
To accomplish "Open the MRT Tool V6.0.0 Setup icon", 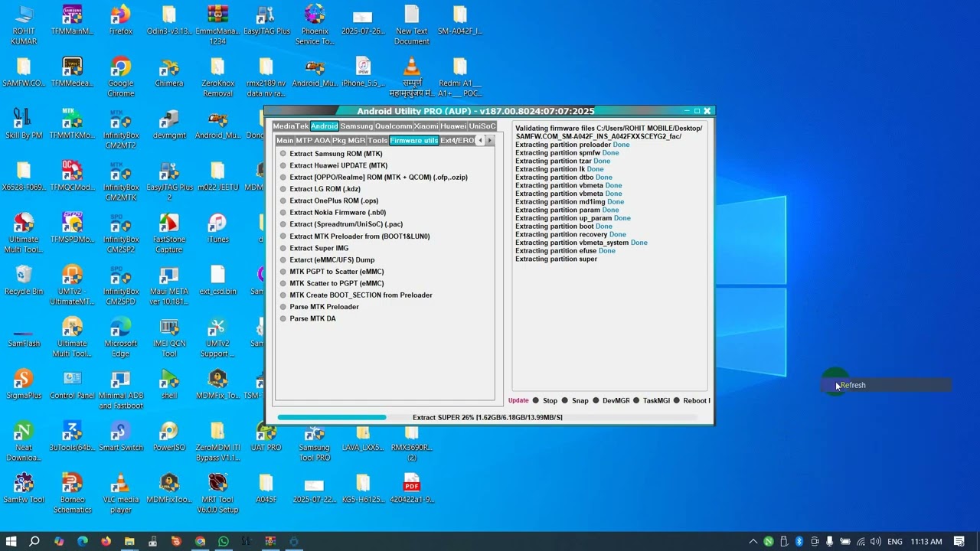I will coord(217,494).
